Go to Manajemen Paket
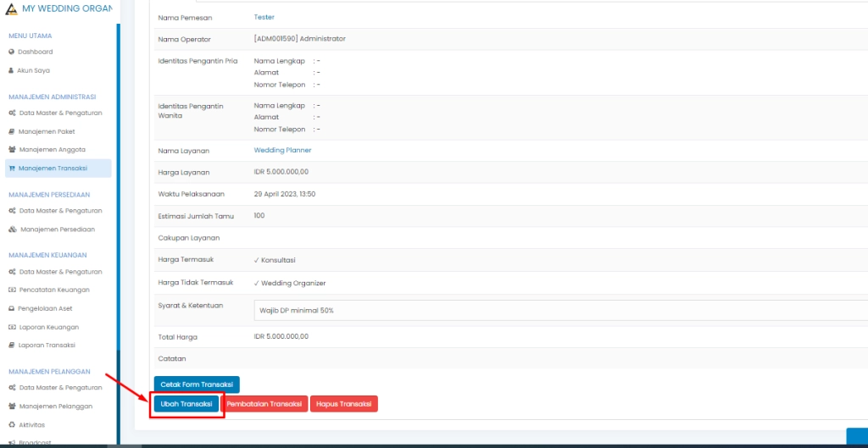The image size is (868, 448). pos(47,131)
